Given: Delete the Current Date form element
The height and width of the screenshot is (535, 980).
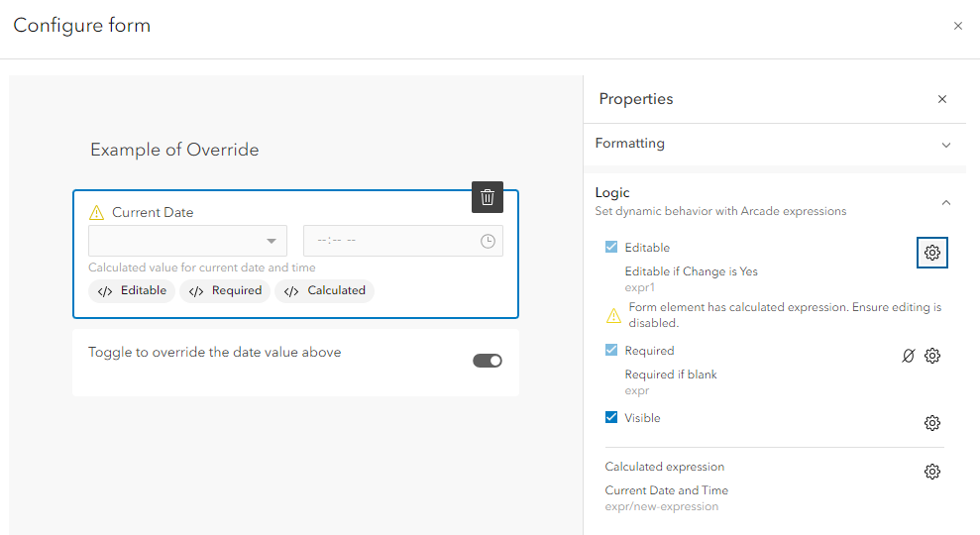Looking at the screenshot, I should click(x=488, y=197).
